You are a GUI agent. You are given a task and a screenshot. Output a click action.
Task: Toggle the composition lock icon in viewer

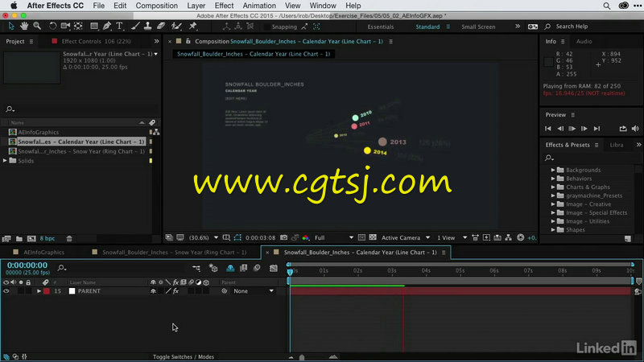tap(188, 41)
